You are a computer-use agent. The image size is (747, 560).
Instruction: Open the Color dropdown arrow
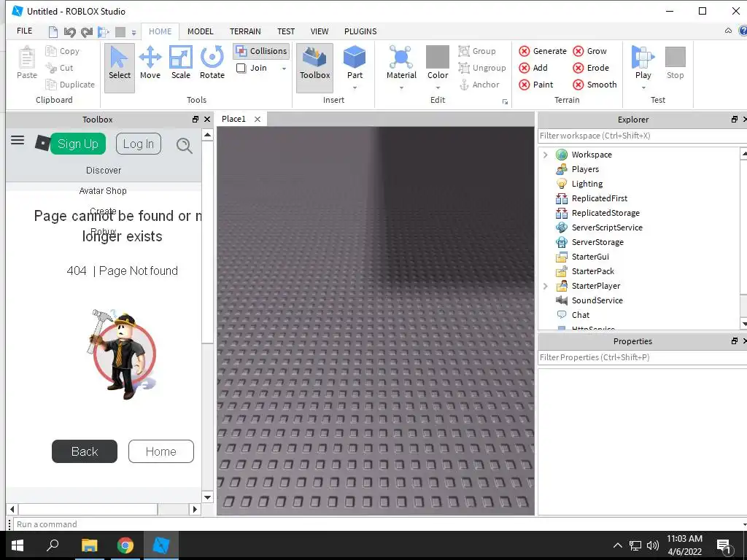coord(438,87)
